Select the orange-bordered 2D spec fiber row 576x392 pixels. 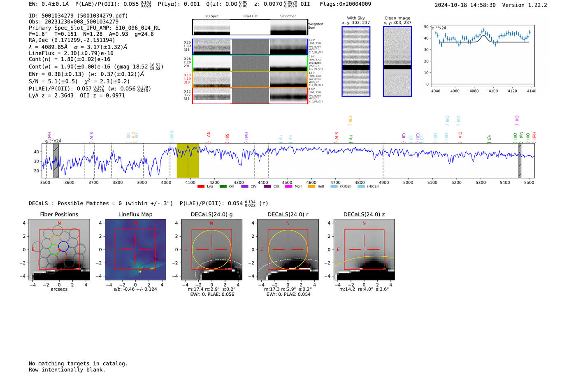250,79
